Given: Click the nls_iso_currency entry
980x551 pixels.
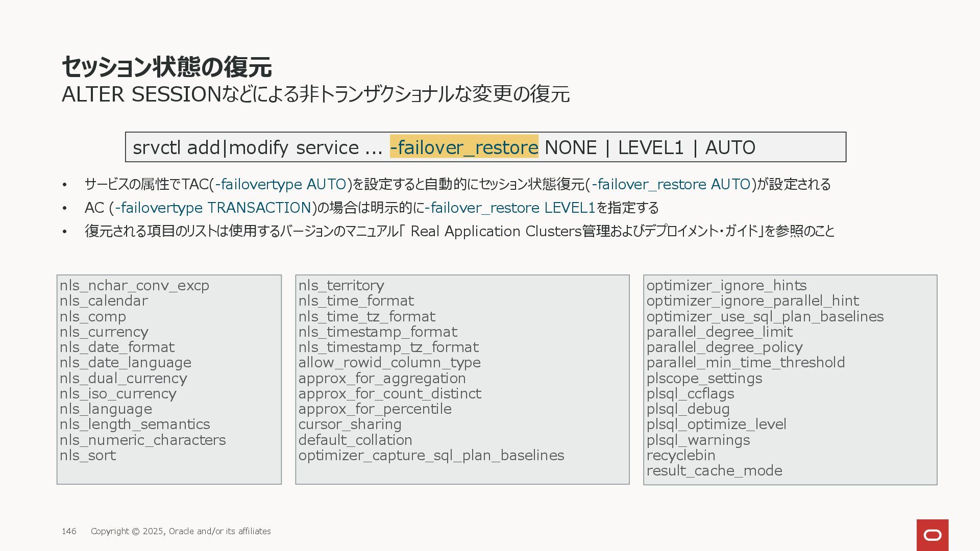Looking at the screenshot, I should point(118,393).
